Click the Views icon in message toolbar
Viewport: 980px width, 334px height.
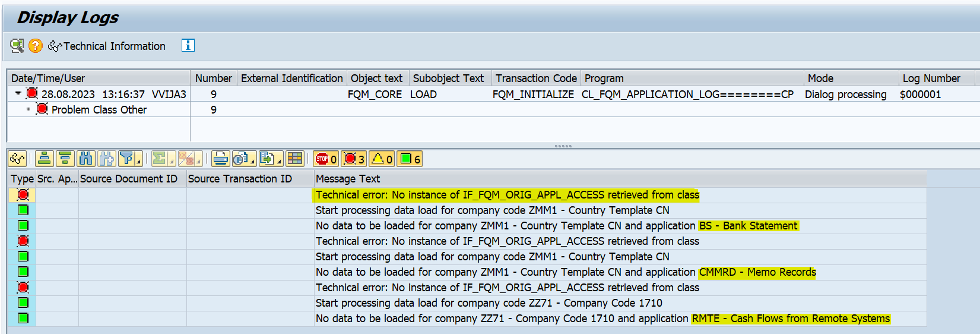tap(240, 159)
